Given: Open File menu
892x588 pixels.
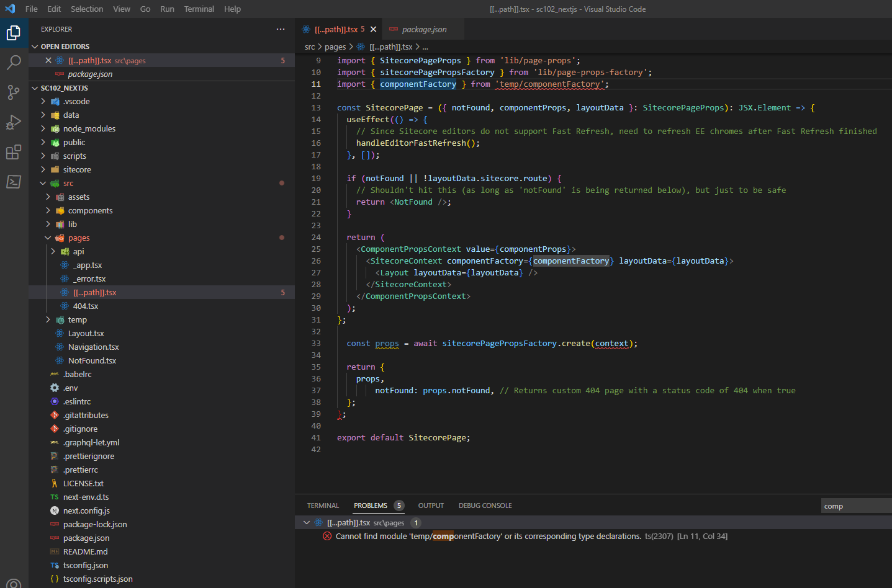Looking at the screenshot, I should click(x=32, y=9).
